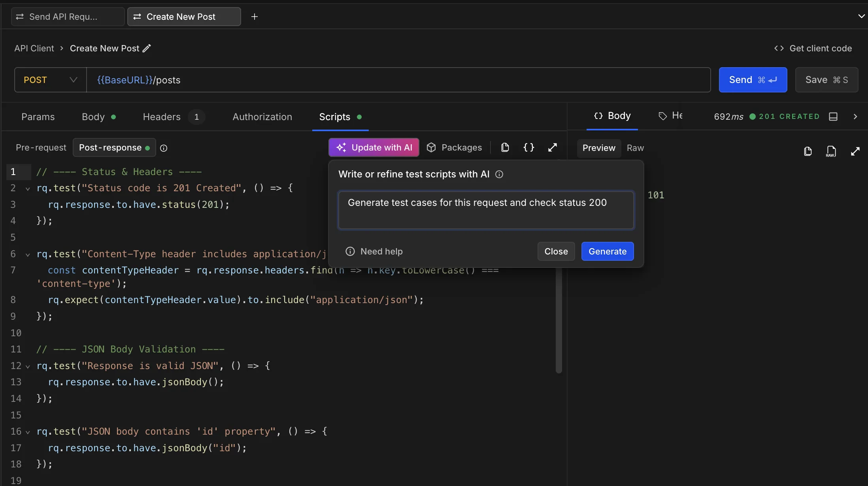The image size is (868, 486).
Task: Copy the test script to clipboard
Action: click(505, 147)
